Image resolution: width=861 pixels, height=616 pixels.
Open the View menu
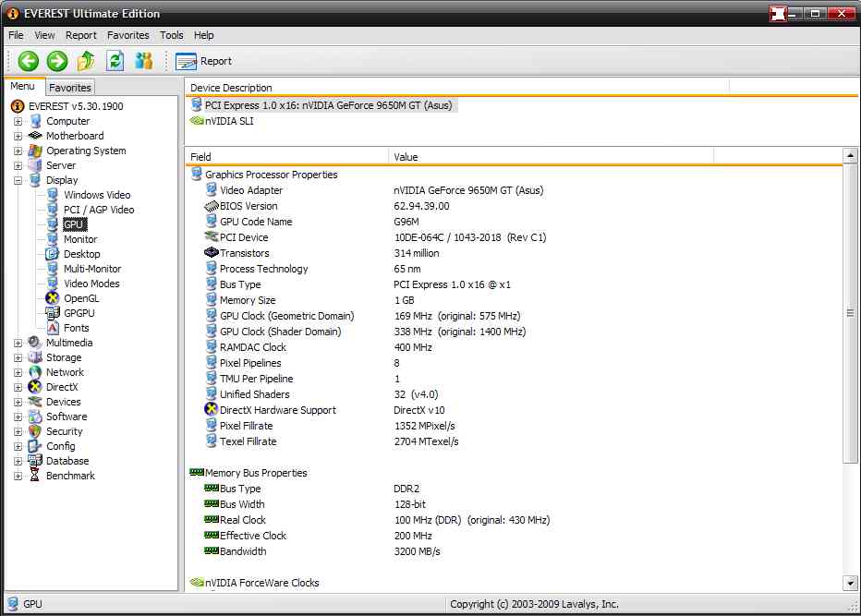pyautogui.click(x=44, y=35)
